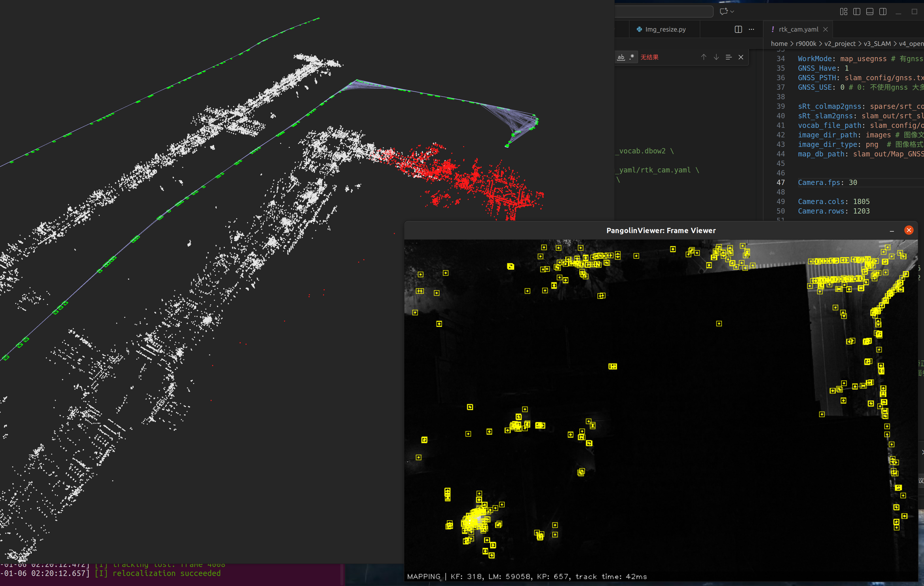Viewport: 924px width, 586px height.
Task: Switch to Img_resize.py tab
Action: pyautogui.click(x=665, y=30)
